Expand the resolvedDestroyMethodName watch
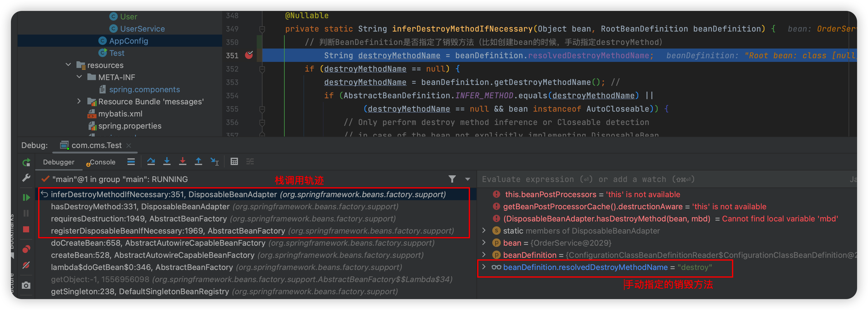Image resolution: width=868 pixels, height=310 pixels. coord(484,267)
